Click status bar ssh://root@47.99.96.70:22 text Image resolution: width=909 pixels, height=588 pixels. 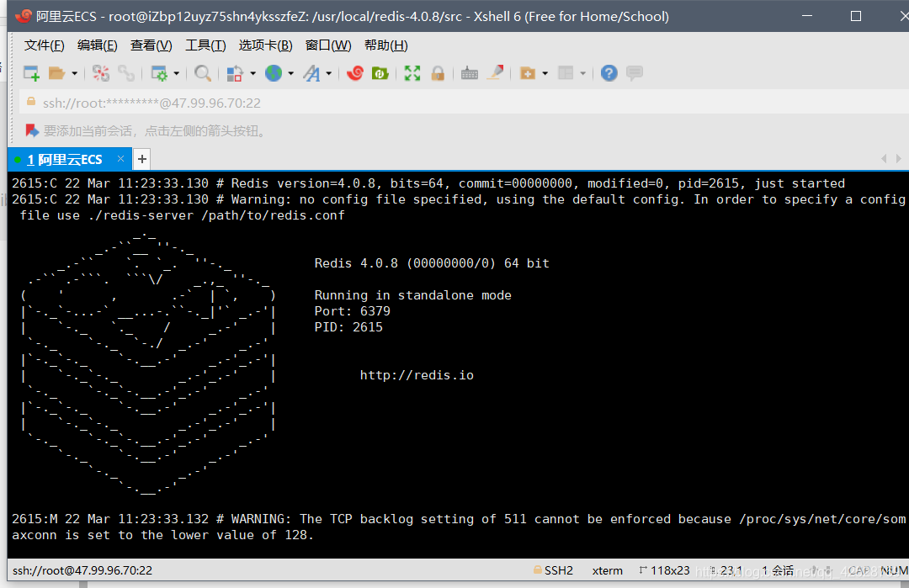[x=82, y=570]
